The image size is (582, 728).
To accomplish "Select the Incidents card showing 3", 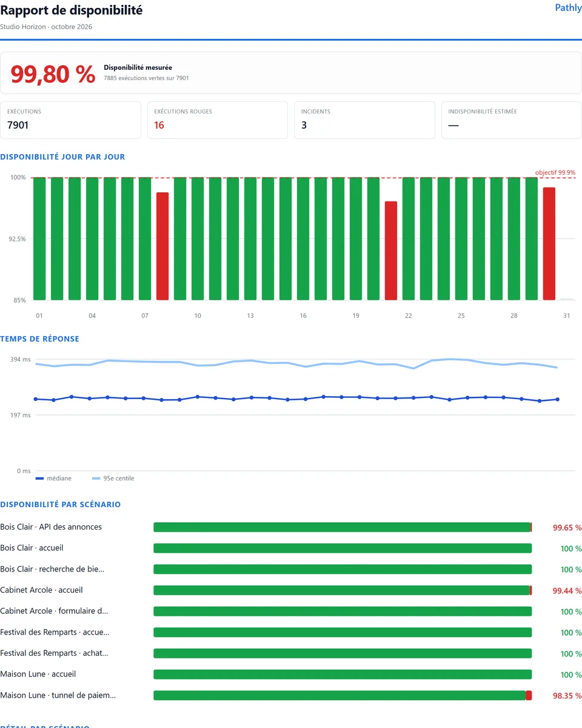I will coord(364,120).
